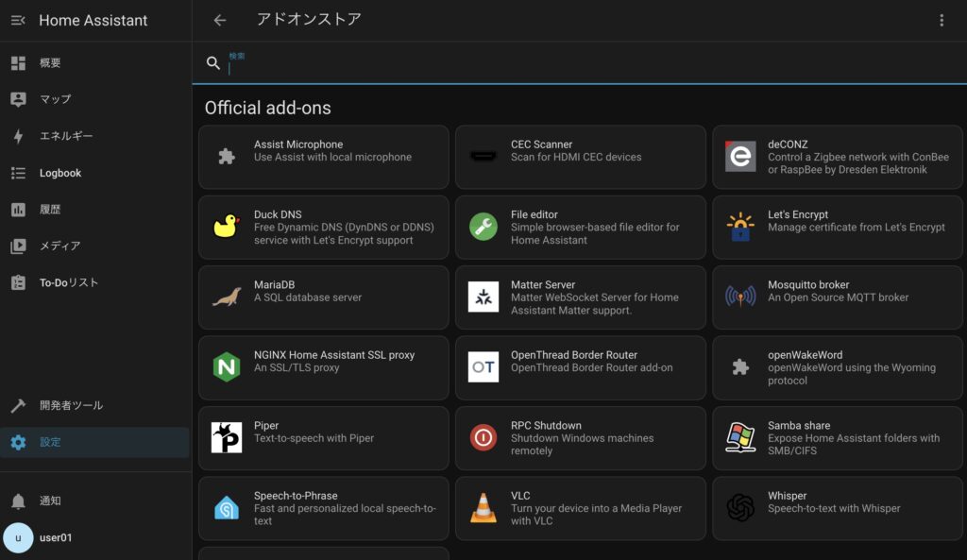Image resolution: width=967 pixels, height=560 pixels.
Task: Open the three-dot overflow menu
Action: point(942,21)
